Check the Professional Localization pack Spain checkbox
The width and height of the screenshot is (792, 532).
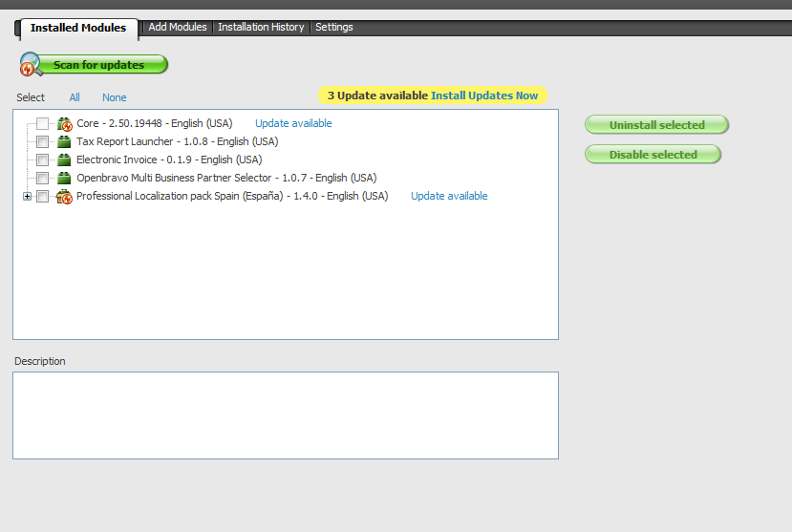click(42, 197)
